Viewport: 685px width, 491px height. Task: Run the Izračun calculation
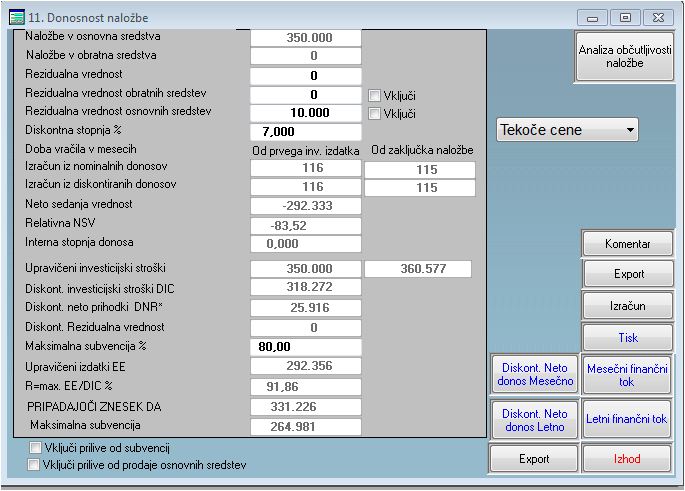click(x=628, y=306)
